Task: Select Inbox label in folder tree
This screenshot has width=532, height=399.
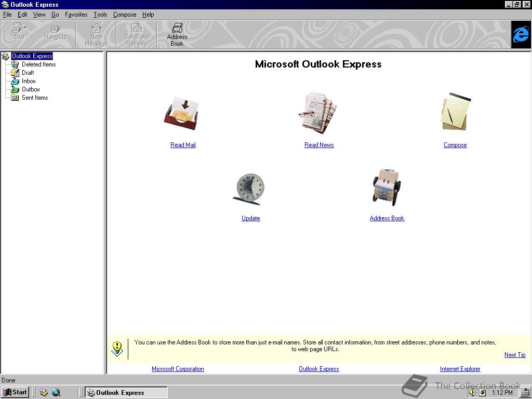Action: (x=29, y=81)
